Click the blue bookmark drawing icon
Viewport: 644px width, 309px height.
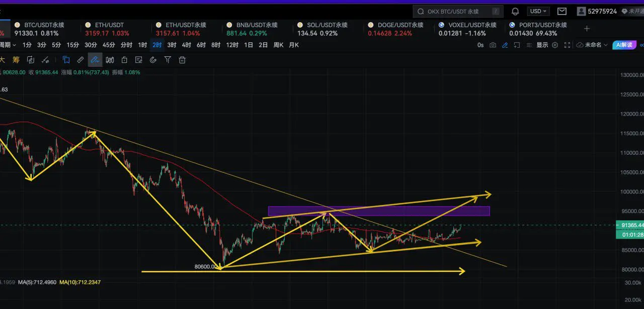[66, 60]
